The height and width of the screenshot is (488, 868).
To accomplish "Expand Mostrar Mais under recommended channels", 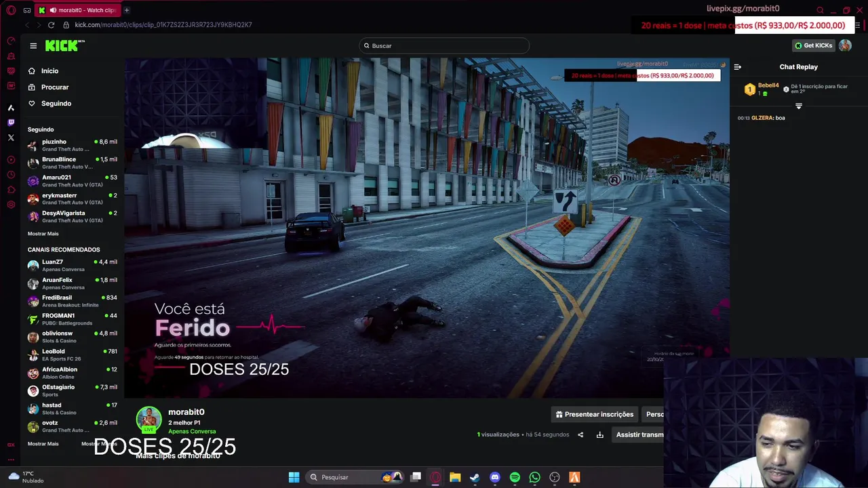I will point(43,443).
